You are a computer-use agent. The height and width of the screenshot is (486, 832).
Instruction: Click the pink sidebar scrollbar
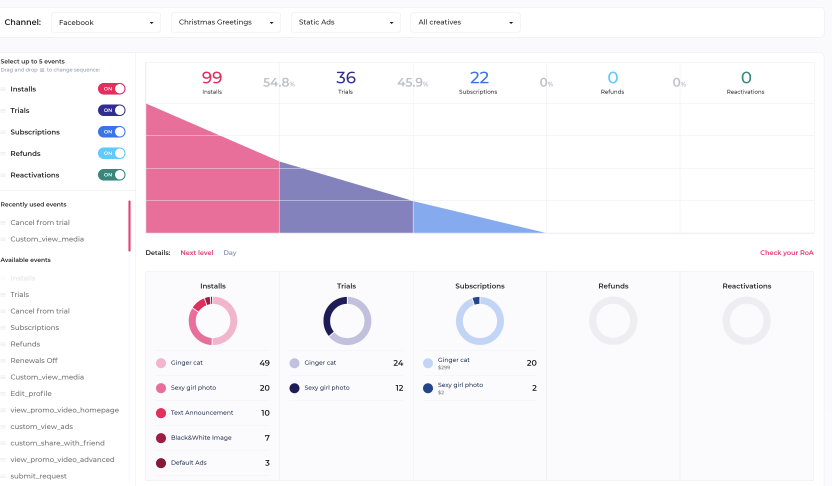coord(129,225)
